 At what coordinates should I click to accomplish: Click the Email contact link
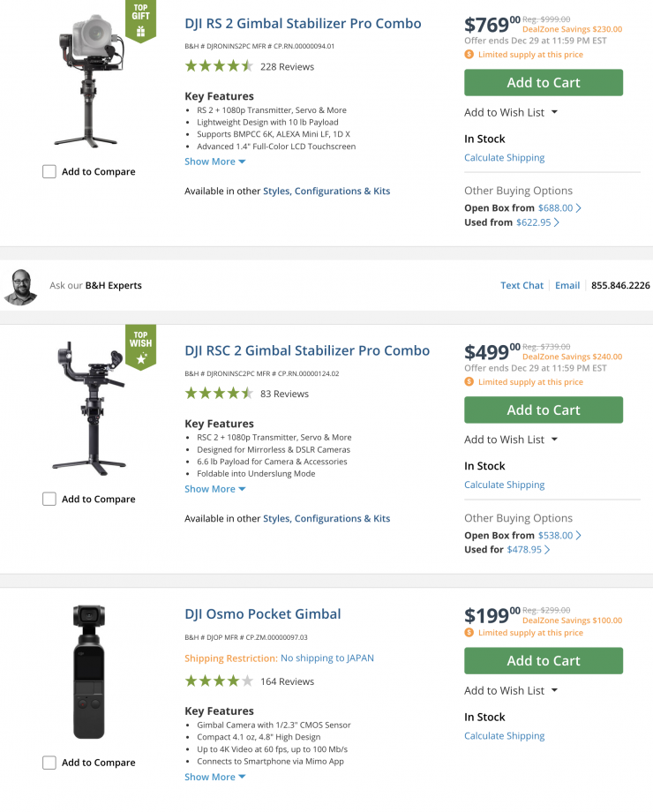coord(567,285)
